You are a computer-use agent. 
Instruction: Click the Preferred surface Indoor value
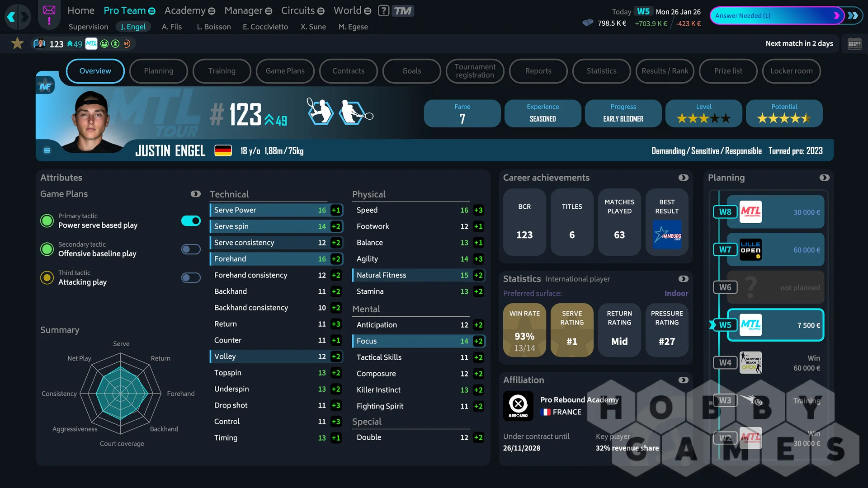click(x=676, y=293)
